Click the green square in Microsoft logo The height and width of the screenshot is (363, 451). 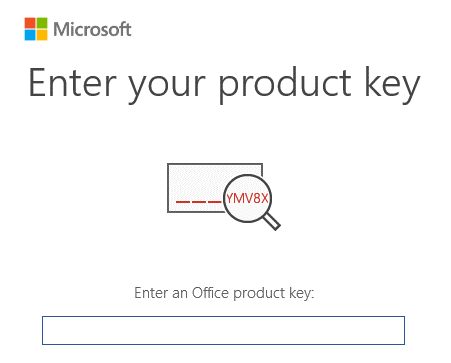click(42, 23)
